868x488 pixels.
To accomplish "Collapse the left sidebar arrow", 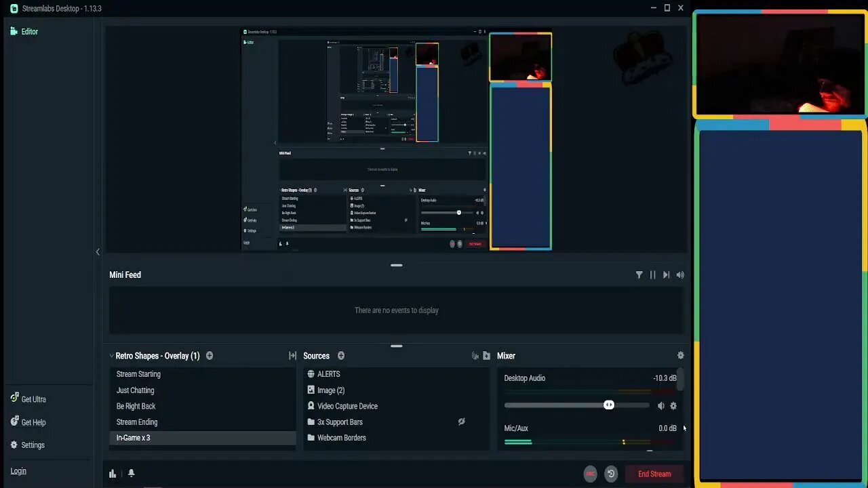I will (98, 251).
